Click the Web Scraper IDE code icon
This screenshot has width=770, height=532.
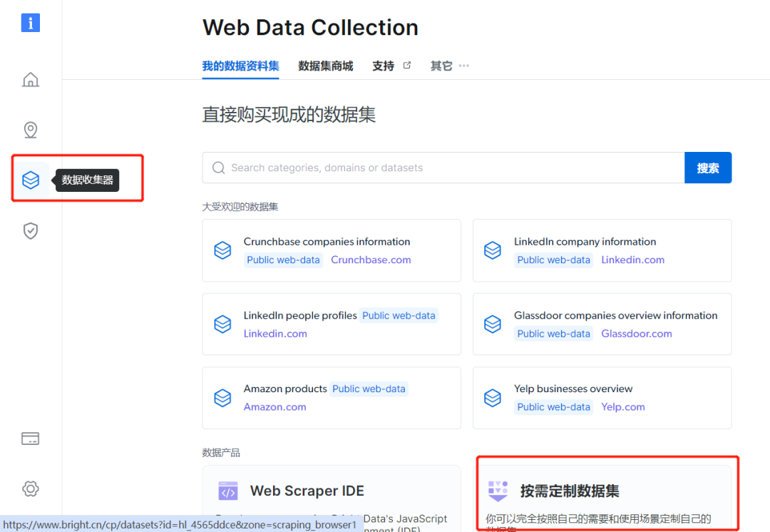pyautogui.click(x=228, y=491)
